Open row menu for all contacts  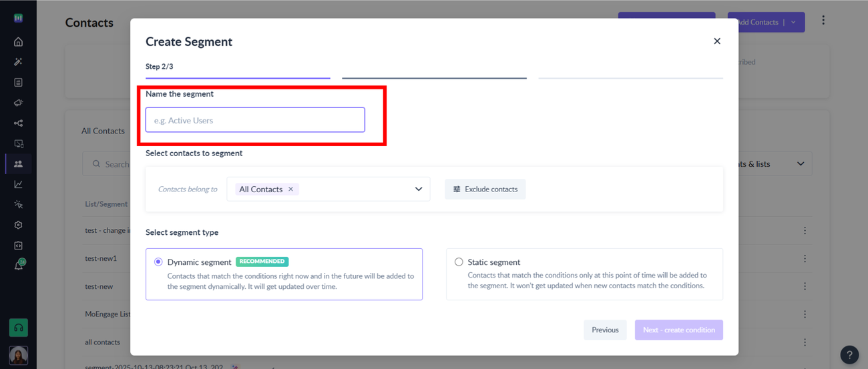[x=805, y=342]
